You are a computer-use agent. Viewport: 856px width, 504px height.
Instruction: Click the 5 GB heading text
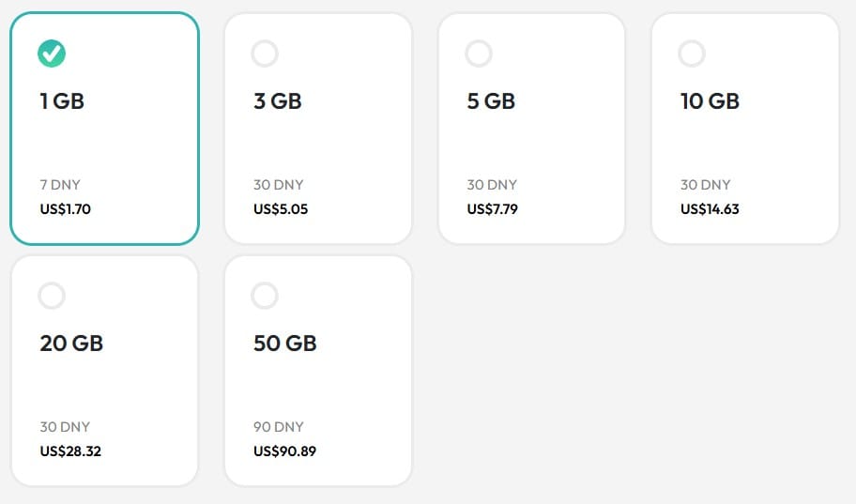(x=491, y=101)
